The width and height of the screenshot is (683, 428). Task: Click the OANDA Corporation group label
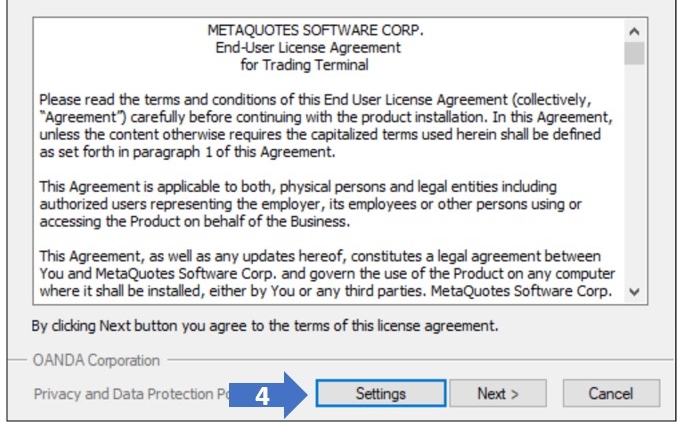[96, 360]
